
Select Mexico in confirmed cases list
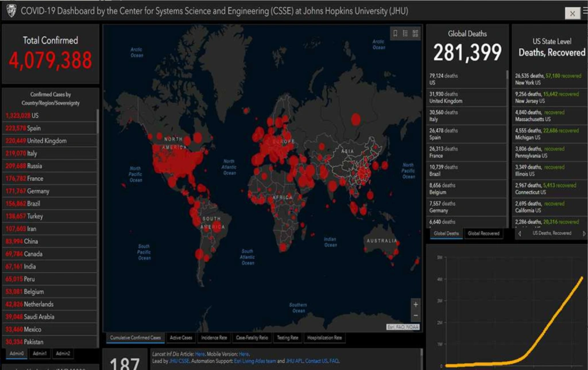[49, 329]
